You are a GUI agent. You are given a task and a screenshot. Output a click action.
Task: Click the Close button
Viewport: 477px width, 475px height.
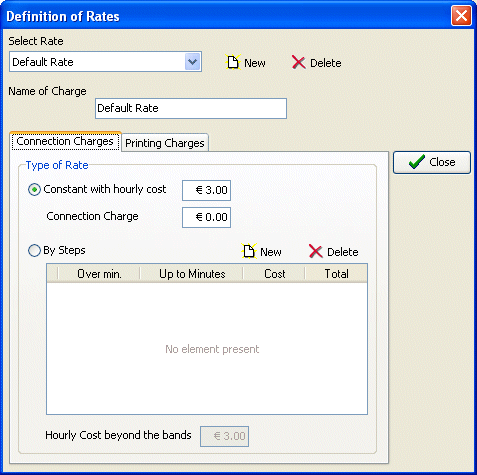pos(432,162)
